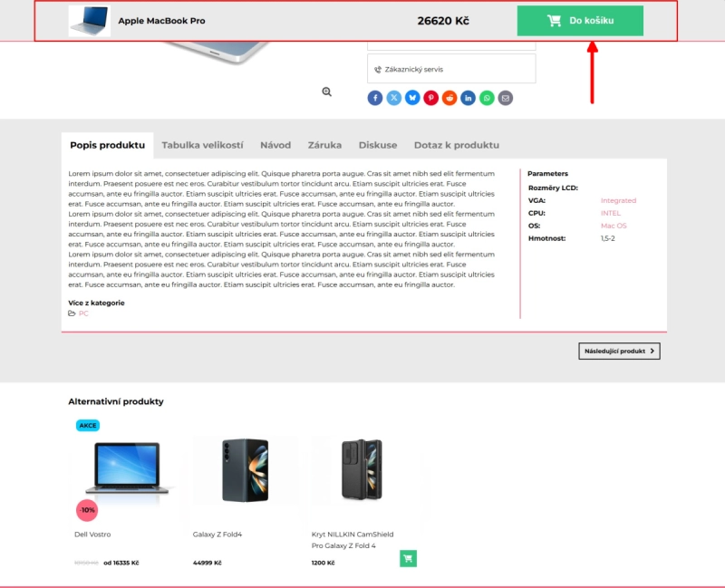Click the Mac OS parameter link
The height and width of the screenshot is (588, 725).
tap(614, 226)
